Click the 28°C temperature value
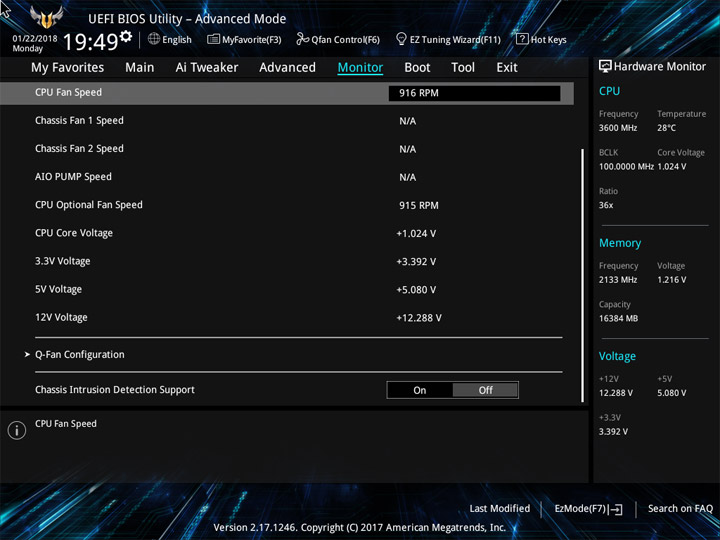 (666, 128)
